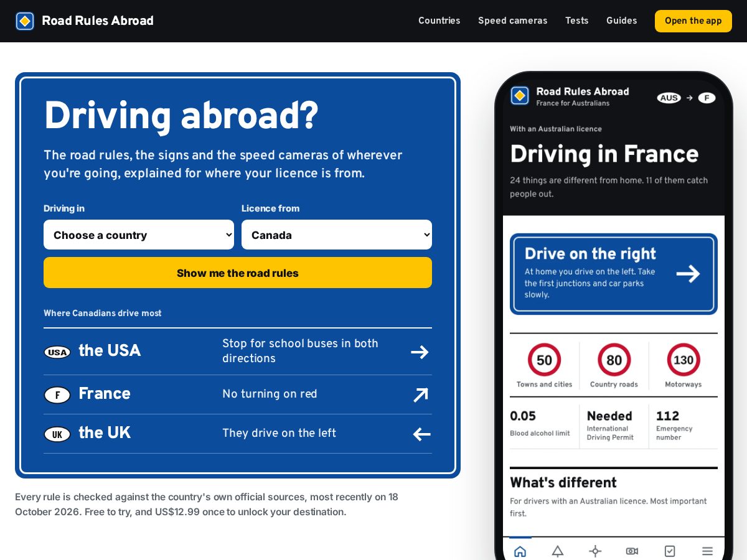Click the Road Rules Abroad site title
This screenshot has height=560, width=747.
click(98, 21)
